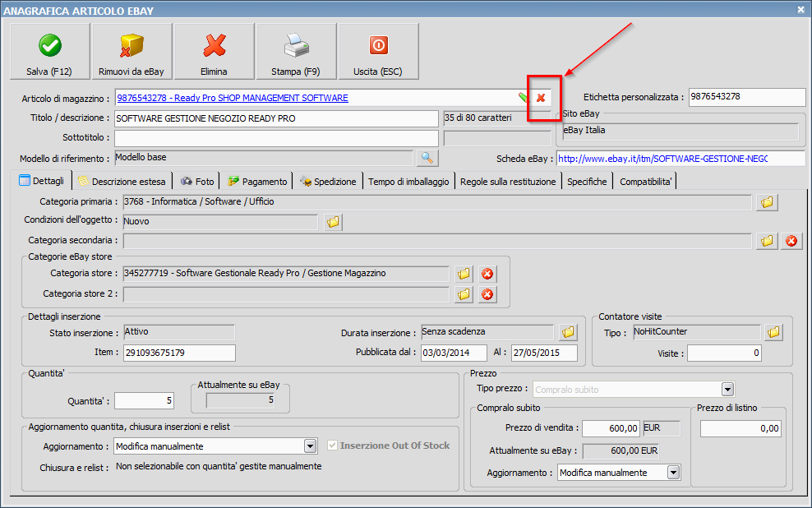
Task: Click the Modello base reference field
Action: tap(264, 158)
